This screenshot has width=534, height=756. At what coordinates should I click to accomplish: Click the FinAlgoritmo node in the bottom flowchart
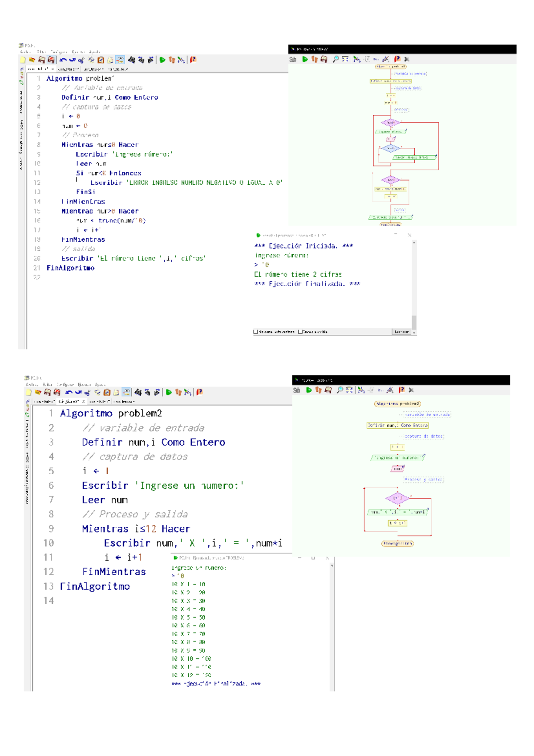point(397,544)
